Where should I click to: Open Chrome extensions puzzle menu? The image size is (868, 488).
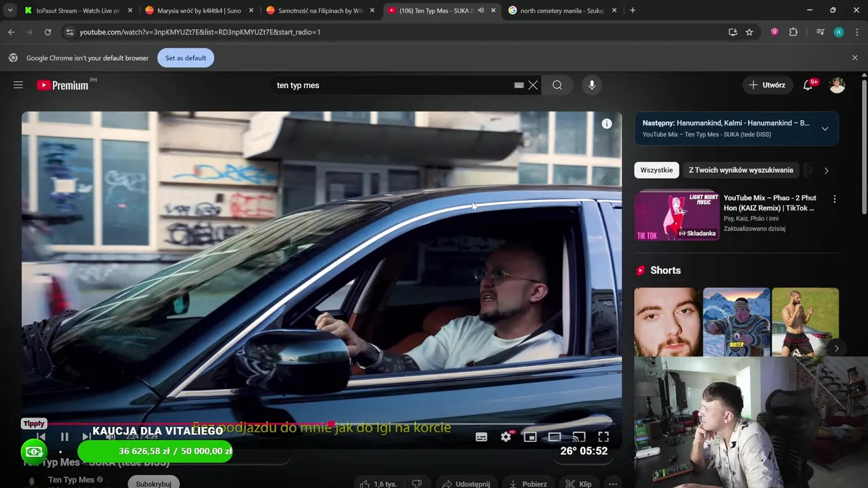pyautogui.click(x=793, y=32)
